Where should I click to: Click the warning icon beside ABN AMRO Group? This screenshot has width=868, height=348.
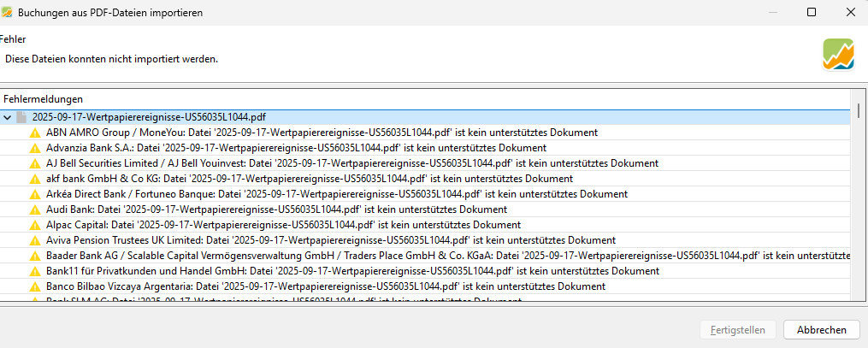pos(35,133)
